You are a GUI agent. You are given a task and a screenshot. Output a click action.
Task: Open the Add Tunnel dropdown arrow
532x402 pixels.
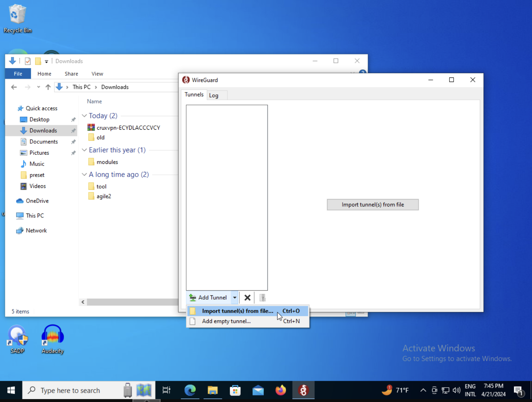point(235,298)
